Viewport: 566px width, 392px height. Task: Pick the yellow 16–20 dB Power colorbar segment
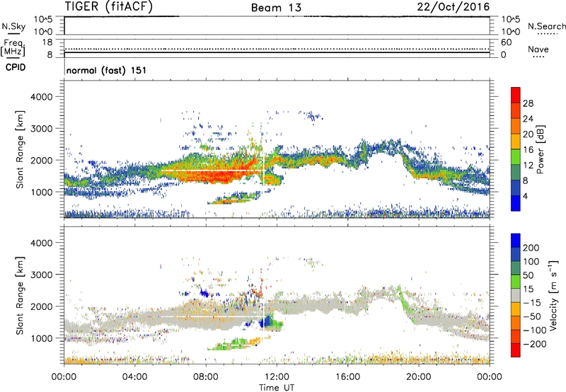pyautogui.click(x=516, y=142)
